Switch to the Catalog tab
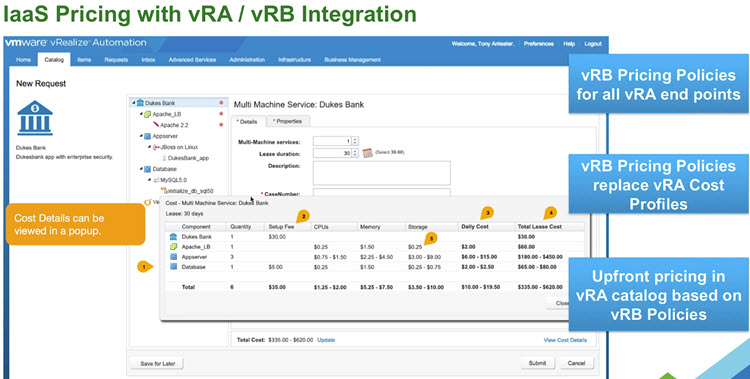 [54, 60]
